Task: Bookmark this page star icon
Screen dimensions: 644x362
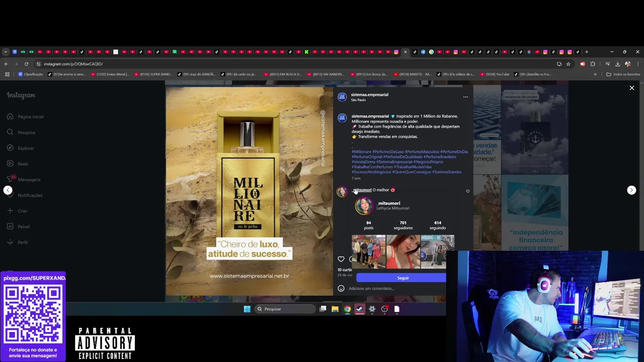Action: point(569,64)
